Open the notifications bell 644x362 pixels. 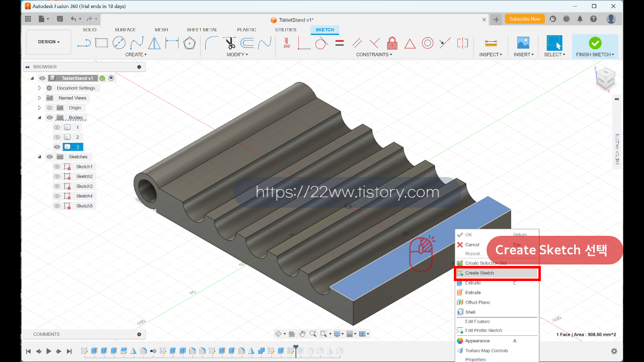(580, 19)
